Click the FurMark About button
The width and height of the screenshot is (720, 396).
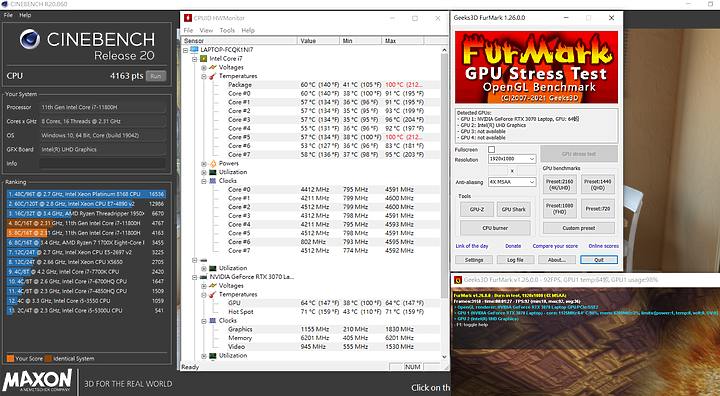click(x=557, y=260)
